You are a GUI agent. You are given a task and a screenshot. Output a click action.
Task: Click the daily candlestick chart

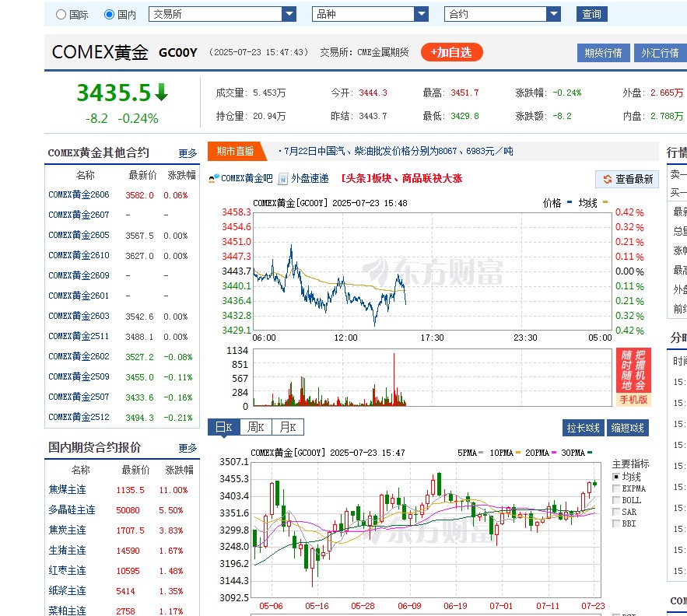click(426, 530)
